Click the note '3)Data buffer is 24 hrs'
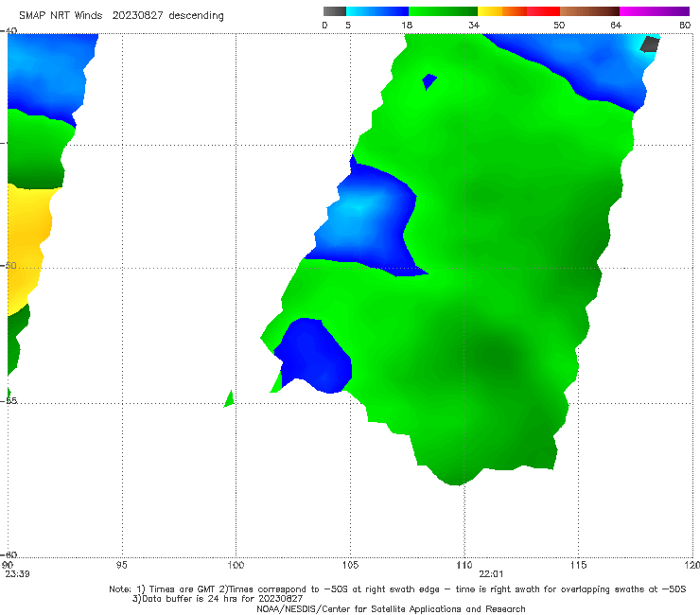The image size is (700, 615). [x=218, y=599]
